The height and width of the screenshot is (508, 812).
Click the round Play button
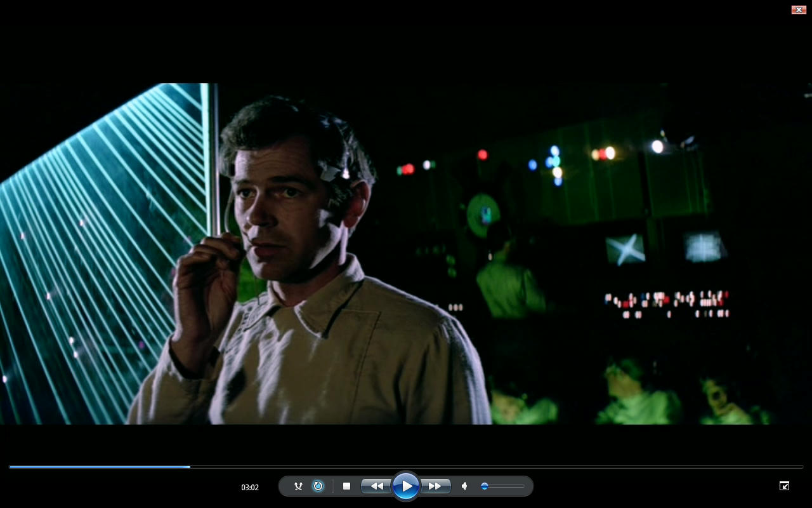point(406,486)
